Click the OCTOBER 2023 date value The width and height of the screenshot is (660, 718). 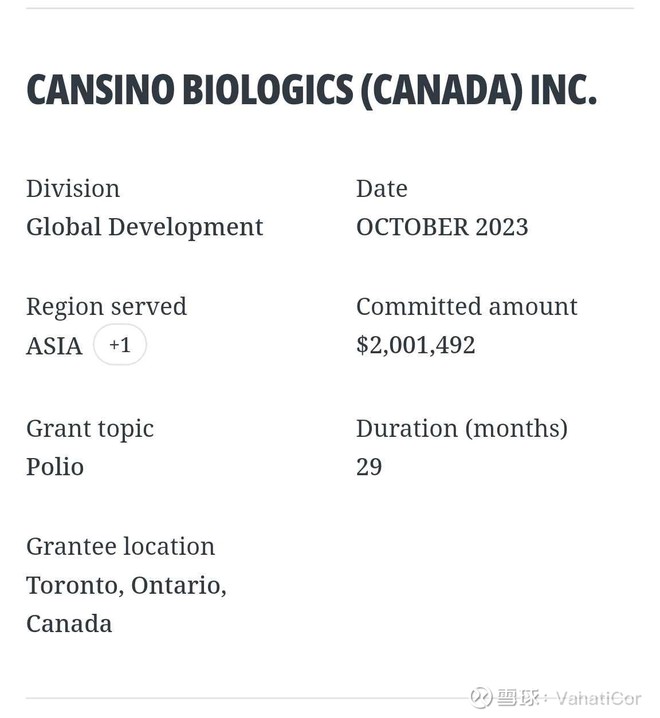coord(442,227)
